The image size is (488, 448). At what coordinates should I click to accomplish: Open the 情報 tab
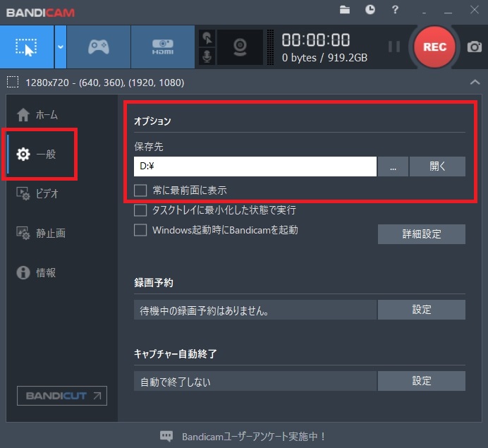(36, 272)
